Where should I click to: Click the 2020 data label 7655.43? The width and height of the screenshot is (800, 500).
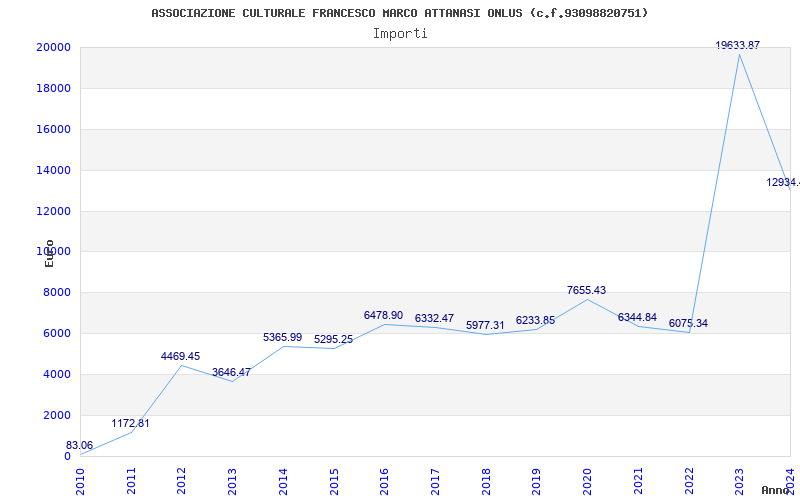click(586, 290)
